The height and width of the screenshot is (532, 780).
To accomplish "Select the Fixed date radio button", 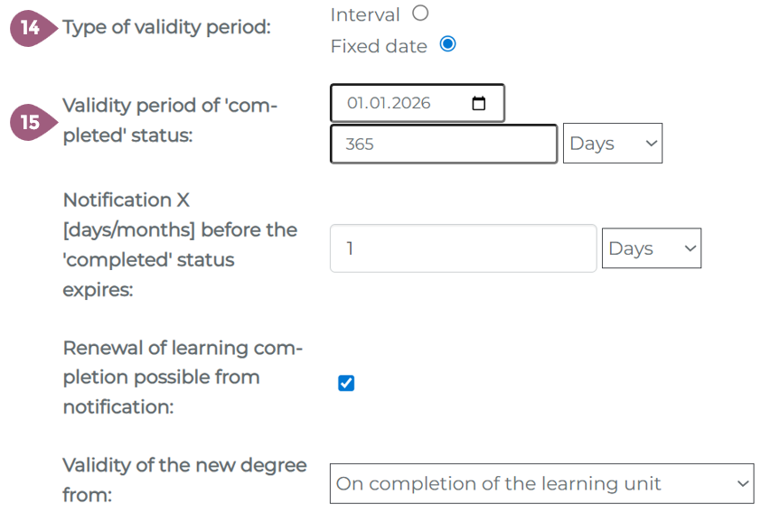I will point(447,44).
